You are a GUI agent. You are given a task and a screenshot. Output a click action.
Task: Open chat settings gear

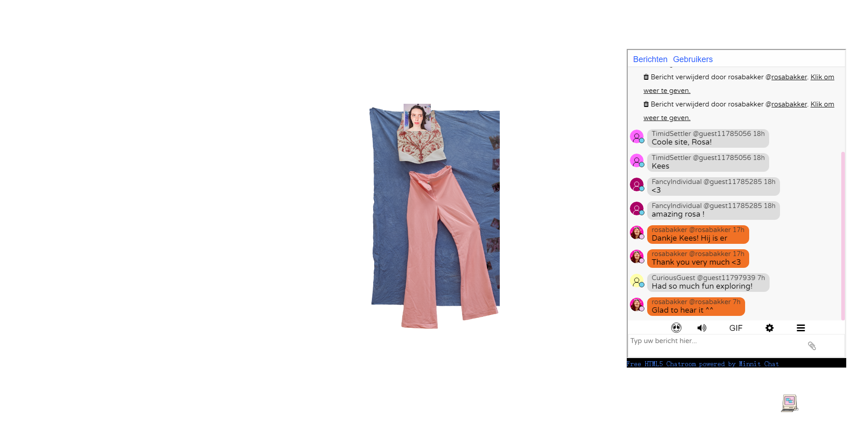click(770, 328)
